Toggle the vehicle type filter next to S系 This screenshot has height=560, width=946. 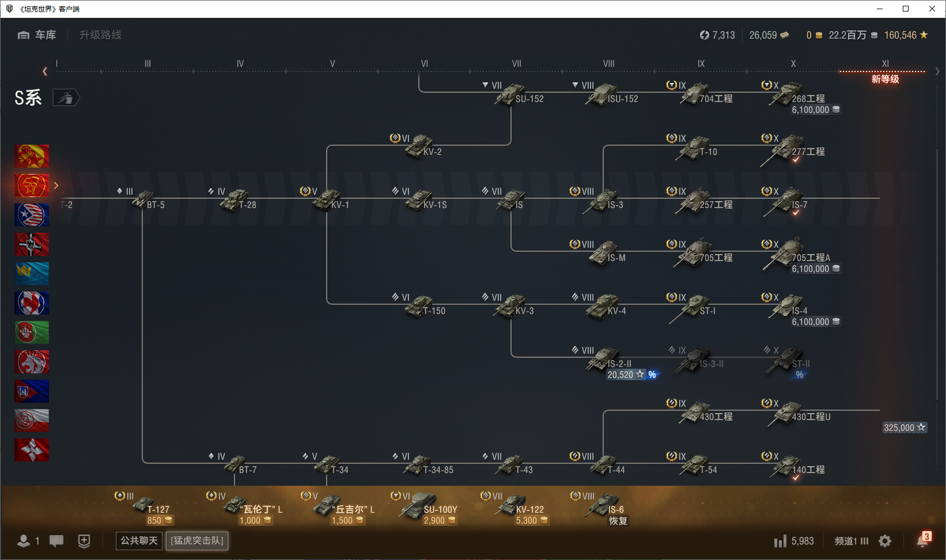66,98
